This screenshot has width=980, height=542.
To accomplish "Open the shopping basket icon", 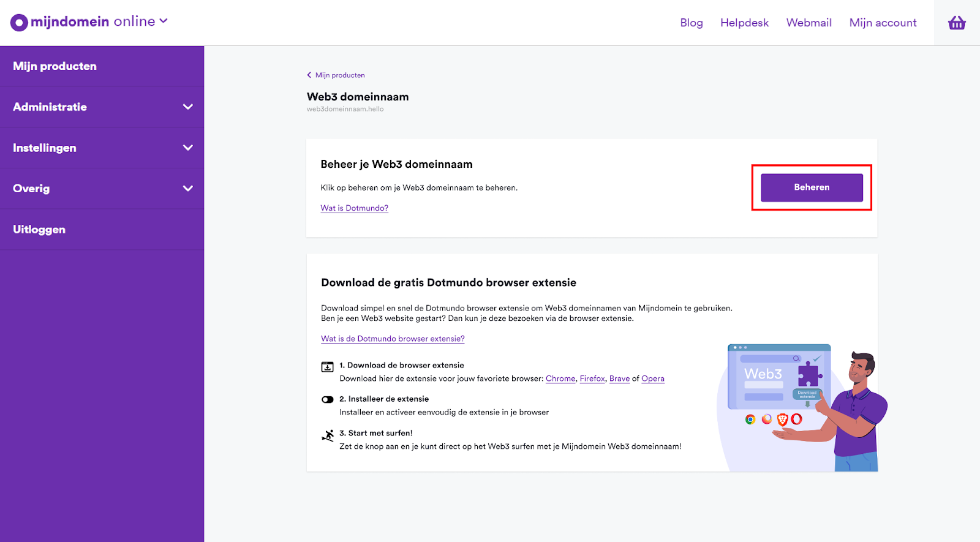I will (x=957, y=23).
